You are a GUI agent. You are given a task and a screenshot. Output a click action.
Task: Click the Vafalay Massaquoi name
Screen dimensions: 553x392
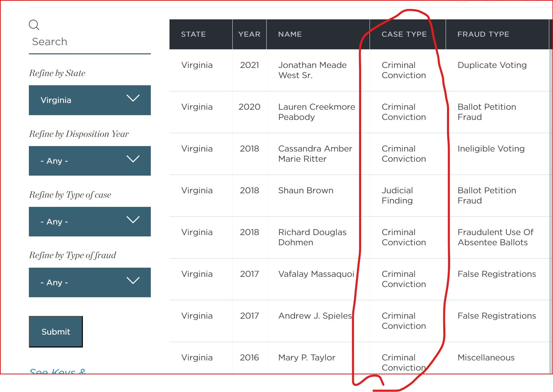[316, 274]
